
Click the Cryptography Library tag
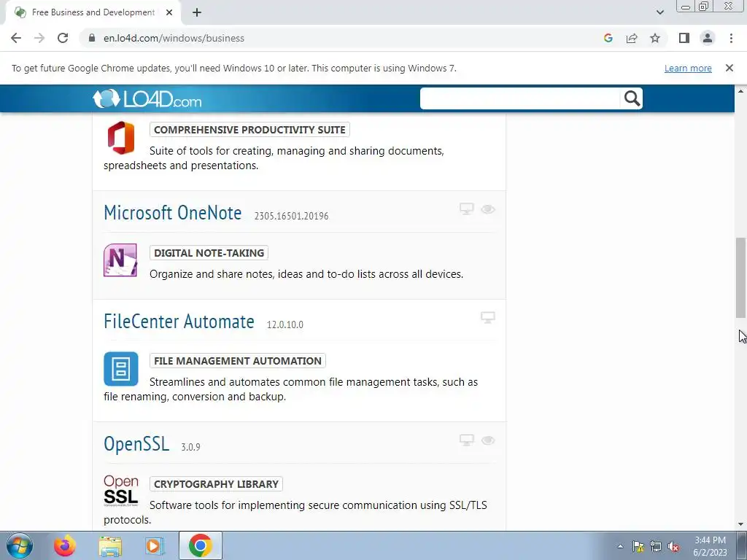coord(216,484)
